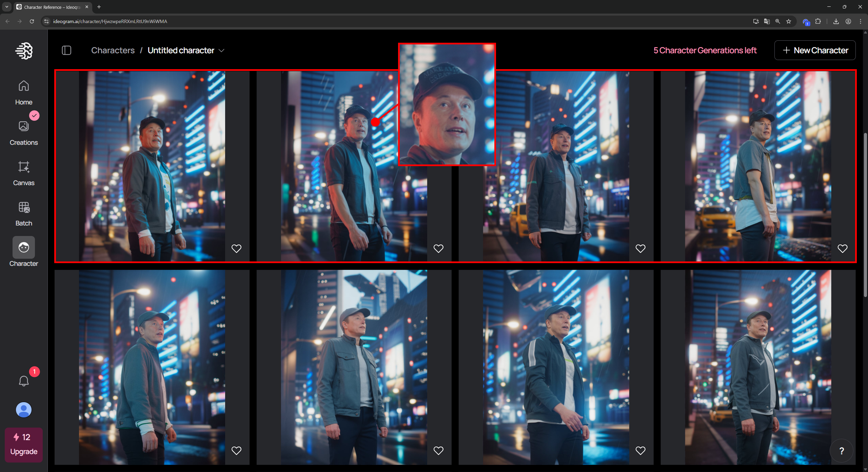Collapse the sidebar panel toggle

pos(66,51)
